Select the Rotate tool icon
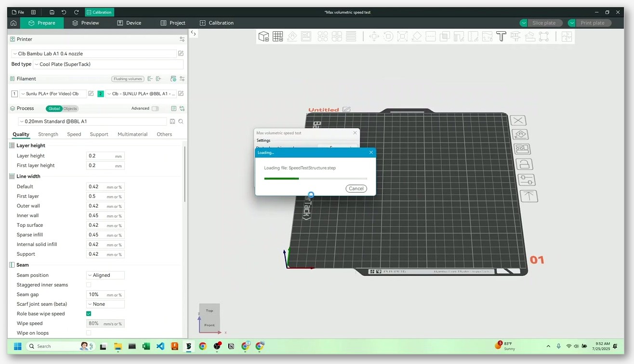This screenshot has height=364, width=634. coord(388,37)
